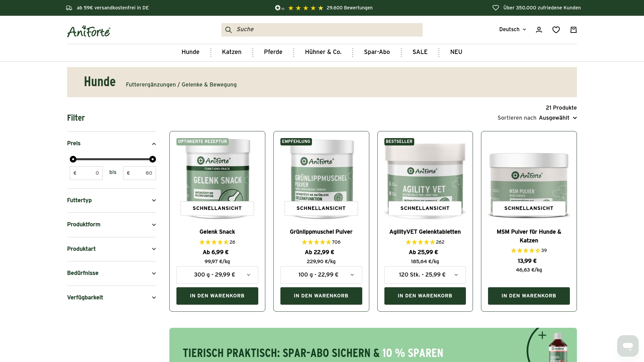
Task: Open Schnellansicht for MSM Pulver
Action: [528, 208]
